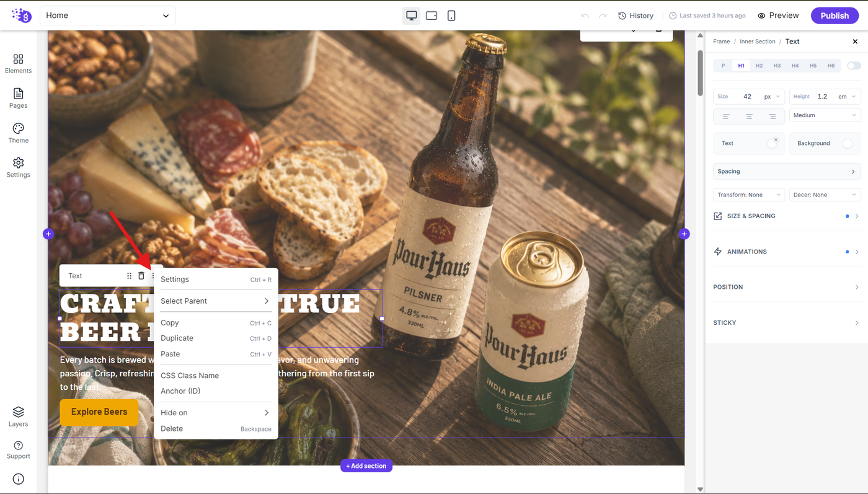This screenshot has width=868, height=494.
Task: Switch to mobile device view
Action: (451, 15)
